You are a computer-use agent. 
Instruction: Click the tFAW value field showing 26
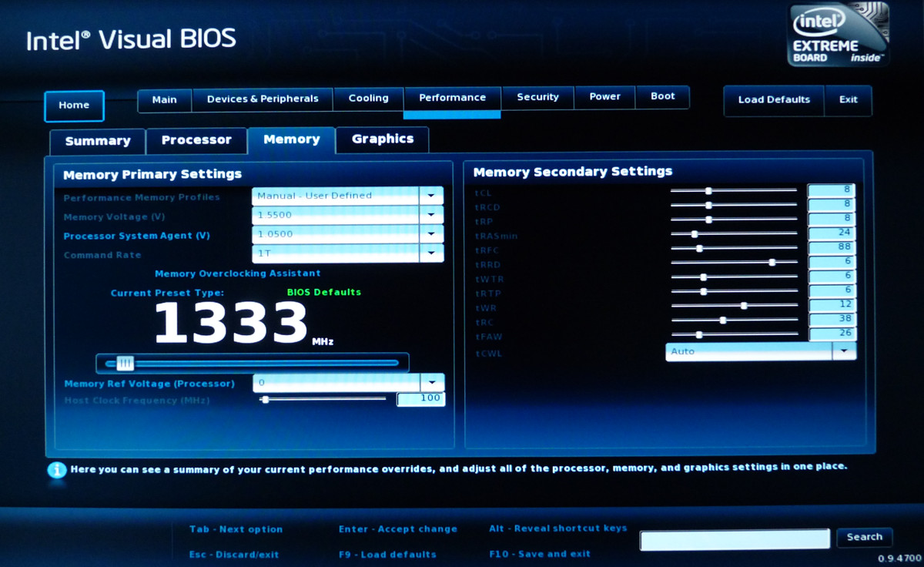831,334
